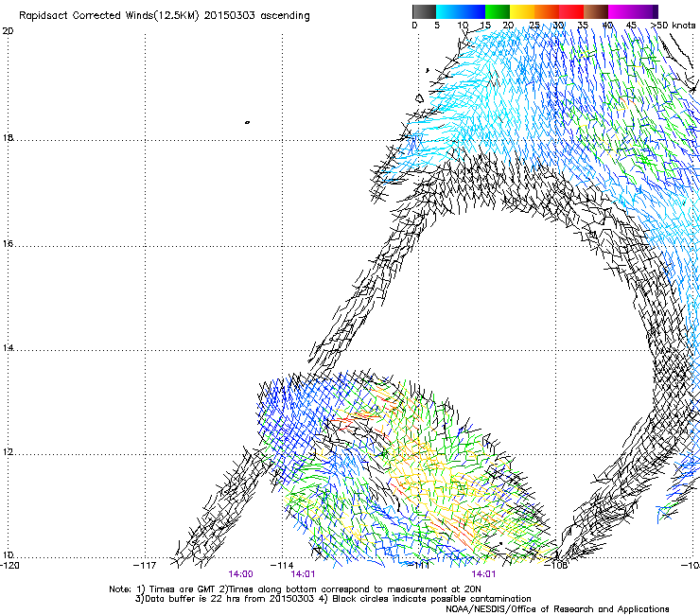
Task: Click the cyan 5-10 knots color segment
Action: pos(448,11)
